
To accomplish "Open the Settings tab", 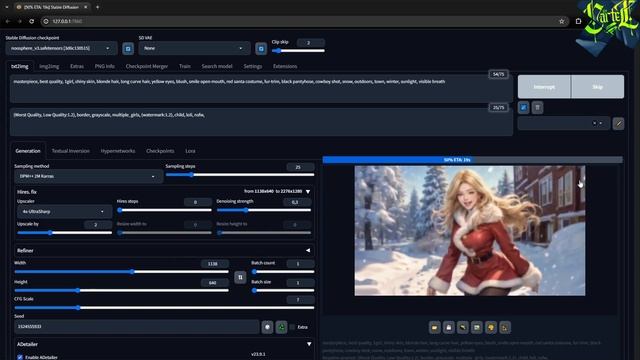I will click(253, 66).
